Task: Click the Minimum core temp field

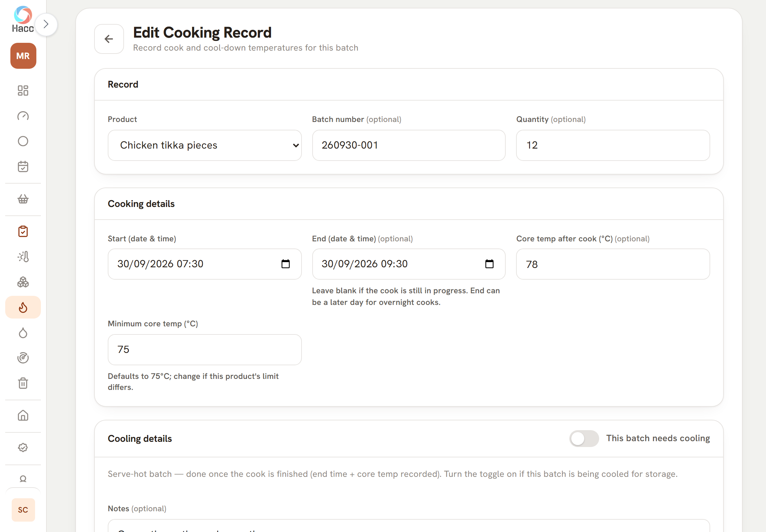Action: click(x=205, y=350)
